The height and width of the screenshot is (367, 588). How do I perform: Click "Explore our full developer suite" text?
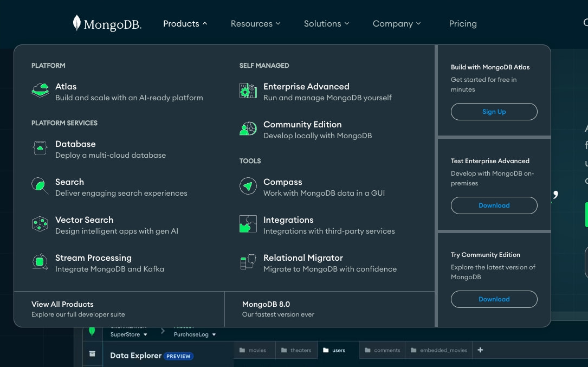[x=78, y=314]
